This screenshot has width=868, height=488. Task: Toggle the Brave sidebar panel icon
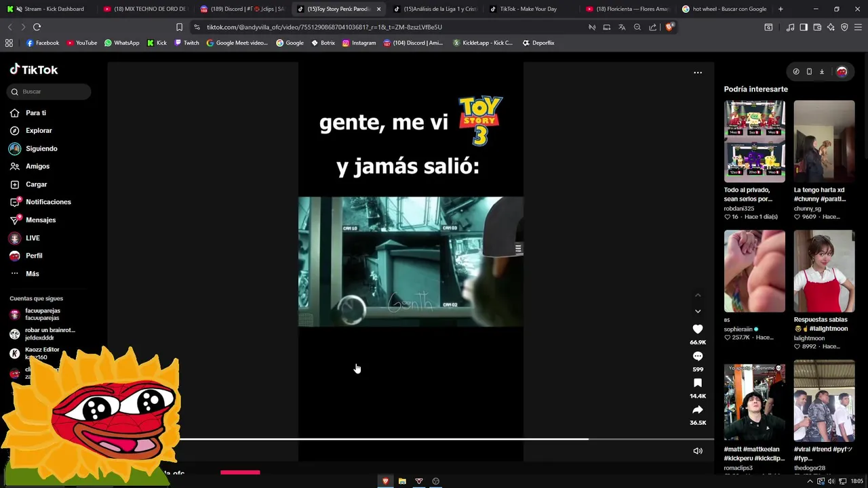[x=804, y=27]
